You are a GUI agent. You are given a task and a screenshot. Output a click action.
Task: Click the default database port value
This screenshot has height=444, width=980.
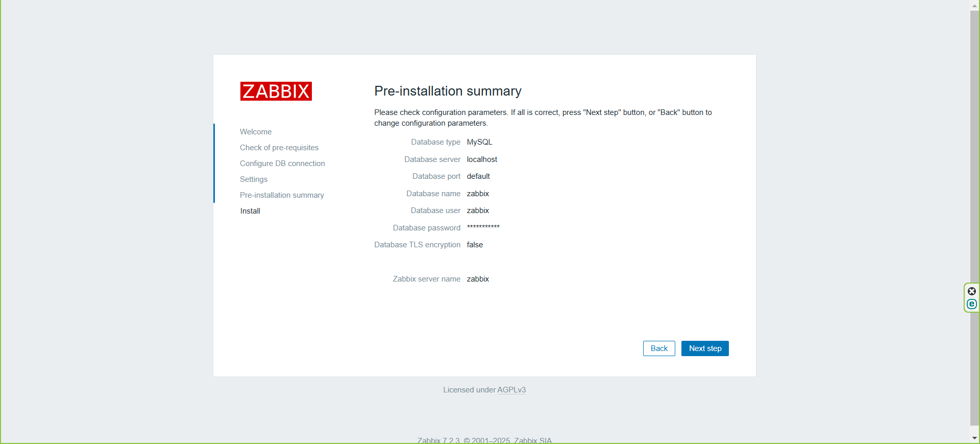click(x=478, y=176)
